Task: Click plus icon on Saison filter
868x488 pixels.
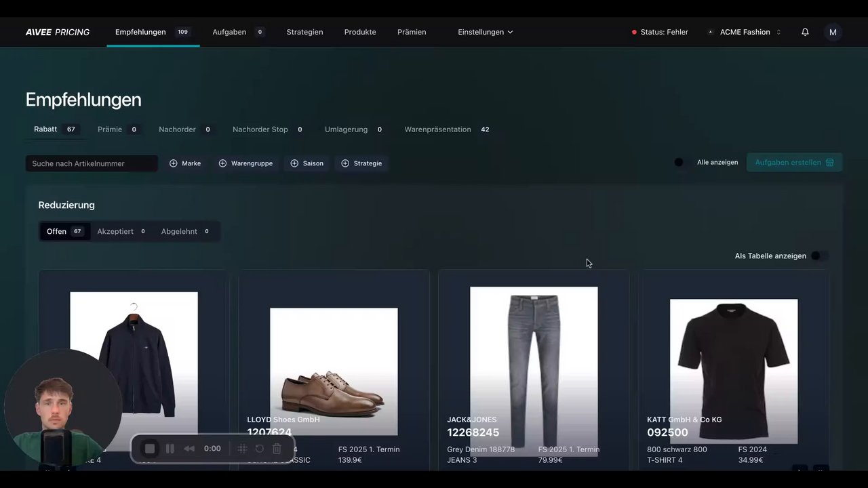Action: (294, 163)
